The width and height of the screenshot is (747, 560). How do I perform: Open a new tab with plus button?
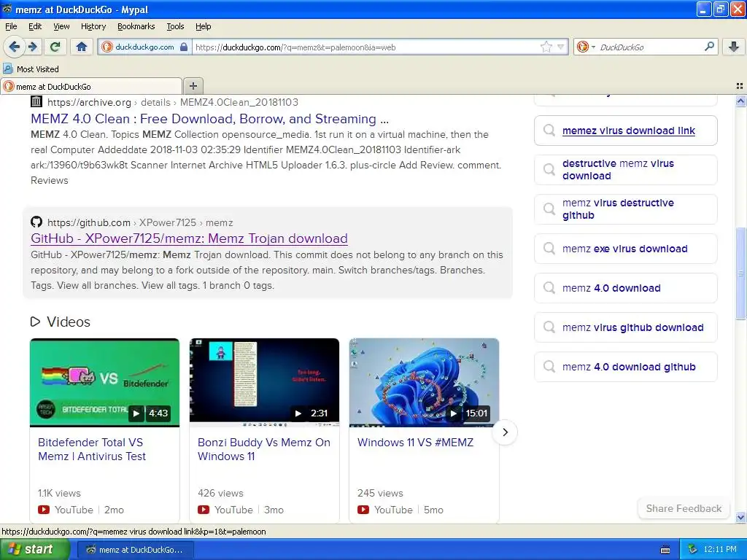[x=193, y=86]
